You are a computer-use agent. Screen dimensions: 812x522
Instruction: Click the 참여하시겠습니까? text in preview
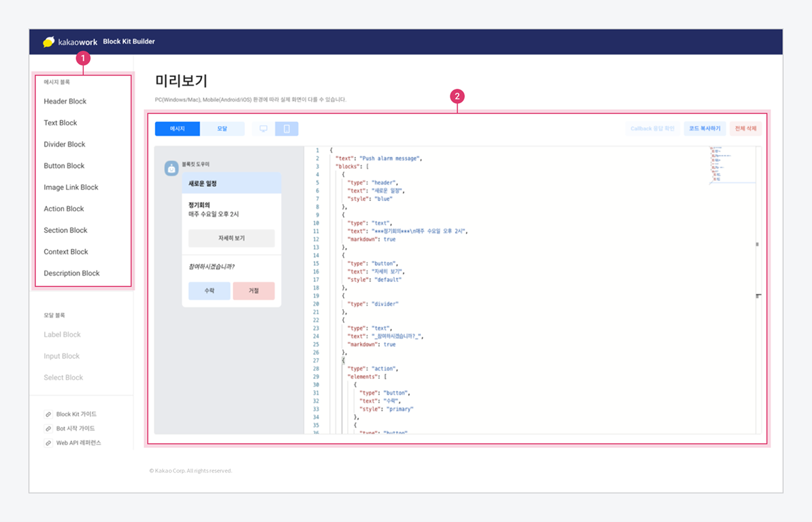[211, 267]
